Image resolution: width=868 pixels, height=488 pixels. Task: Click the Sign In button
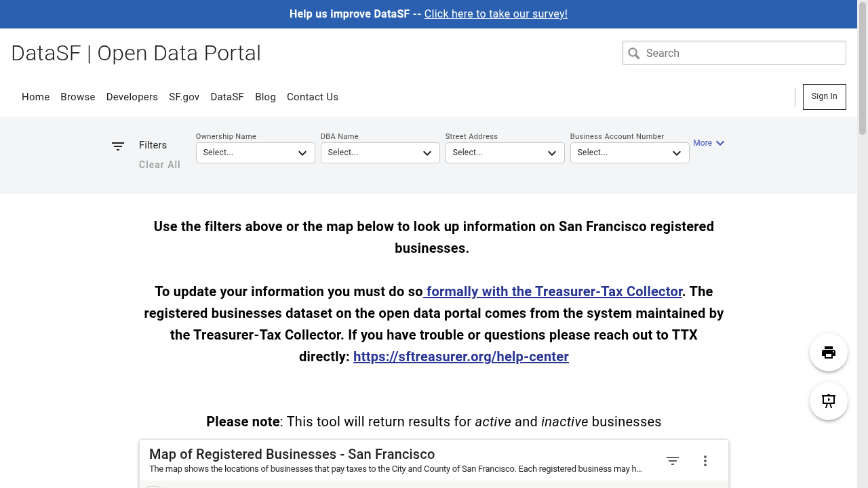[x=825, y=97]
